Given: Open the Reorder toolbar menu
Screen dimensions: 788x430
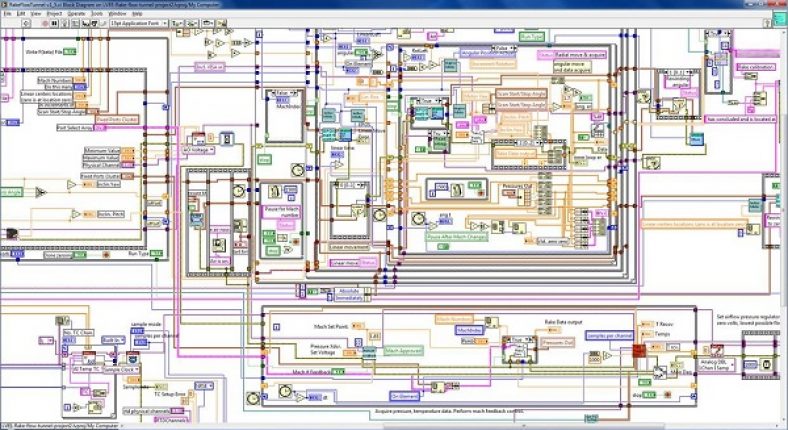Looking at the screenshot, I should point(208,23).
